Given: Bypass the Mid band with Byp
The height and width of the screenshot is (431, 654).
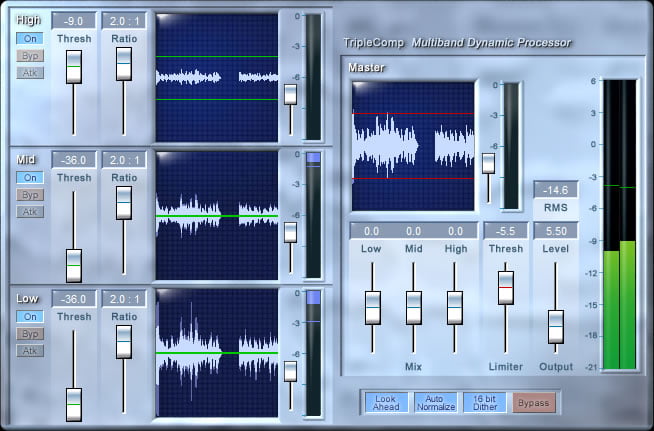Looking at the screenshot, I should point(30,194).
